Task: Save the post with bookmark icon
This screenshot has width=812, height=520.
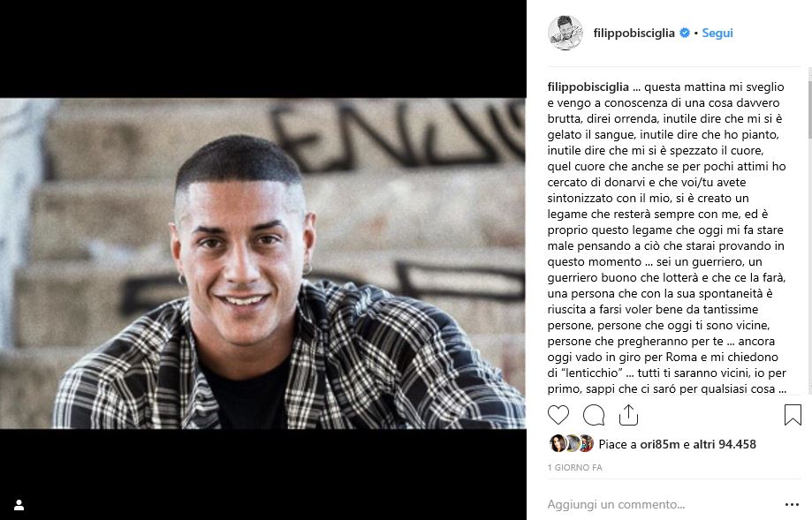Action: [x=793, y=415]
